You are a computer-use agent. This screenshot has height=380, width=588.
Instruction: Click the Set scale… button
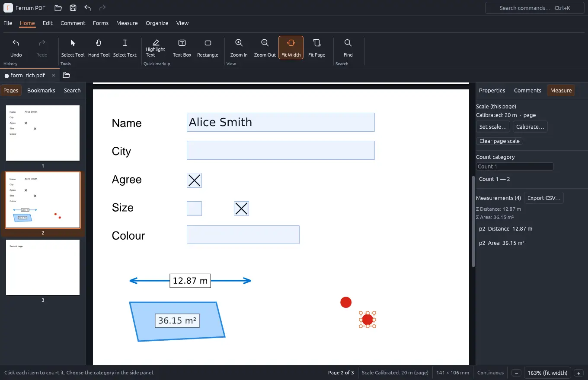click(493, 127)
